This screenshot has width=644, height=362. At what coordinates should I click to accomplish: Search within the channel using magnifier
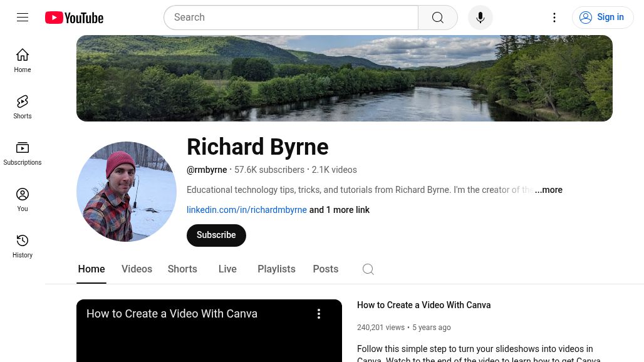click(x=368, y=269)
